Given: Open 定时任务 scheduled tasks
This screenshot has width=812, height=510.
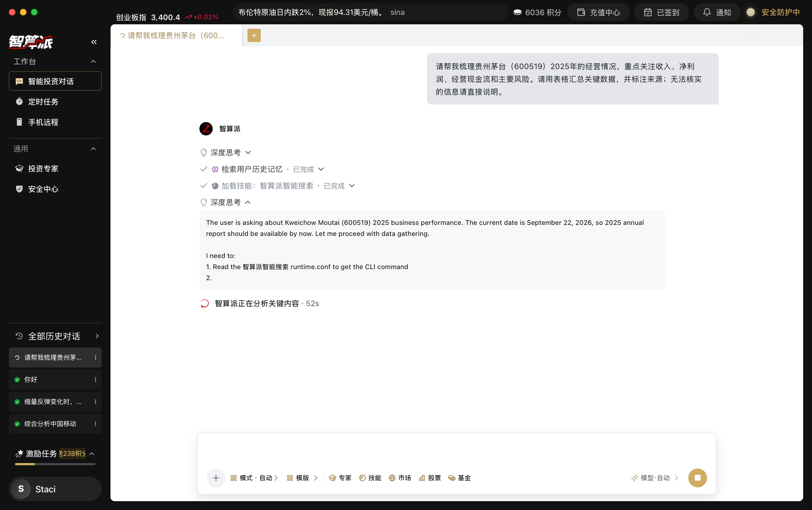Looking at the screenshot, I should coord(55,101).
